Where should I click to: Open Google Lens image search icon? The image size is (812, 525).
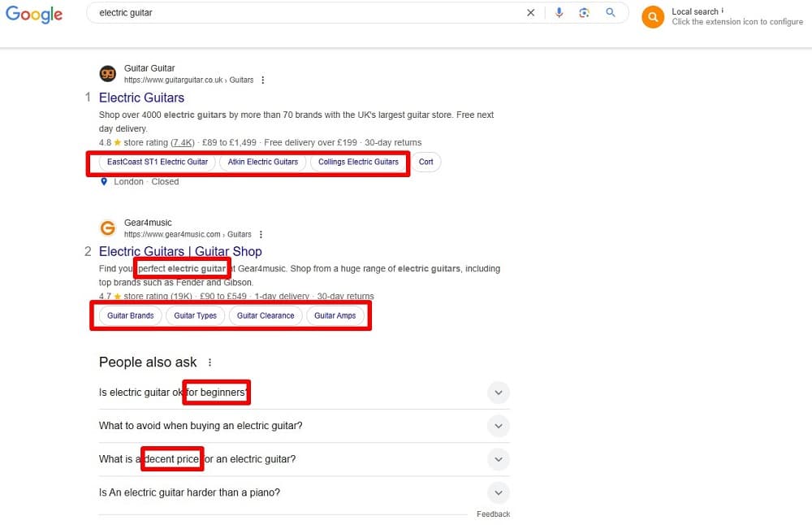point(584,13)
